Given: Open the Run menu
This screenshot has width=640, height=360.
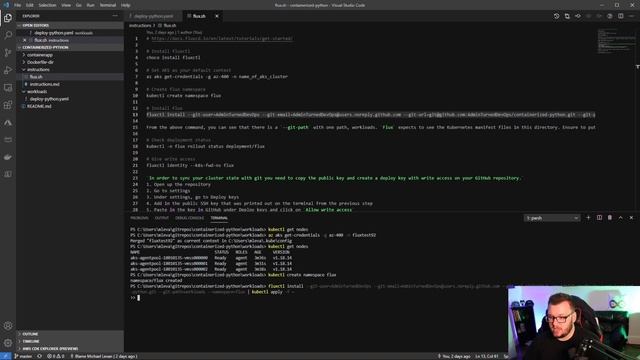Looking at the screenshot, I should (91, 5).
